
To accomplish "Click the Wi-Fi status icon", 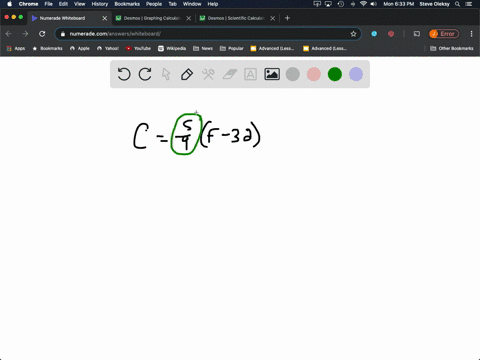I will point(363,4).
